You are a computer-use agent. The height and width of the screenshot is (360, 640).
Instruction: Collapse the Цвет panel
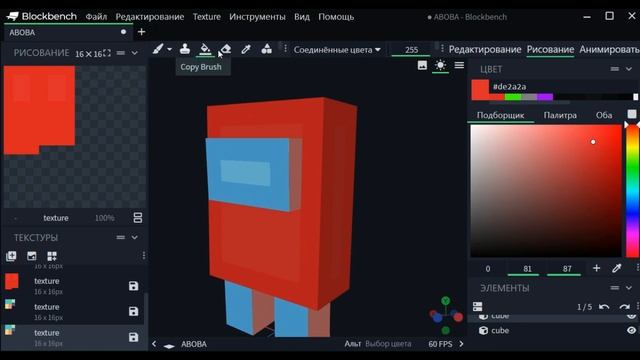click(x=629, y=69)
